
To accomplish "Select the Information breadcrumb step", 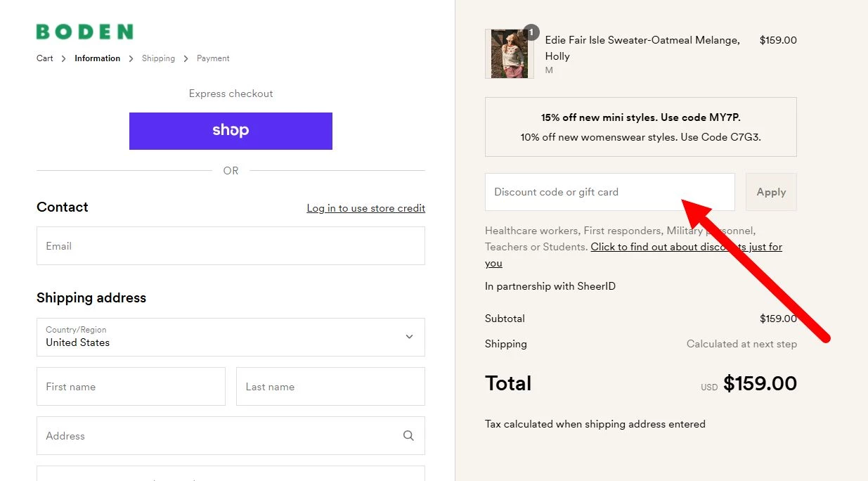I will tap(97, 58).
